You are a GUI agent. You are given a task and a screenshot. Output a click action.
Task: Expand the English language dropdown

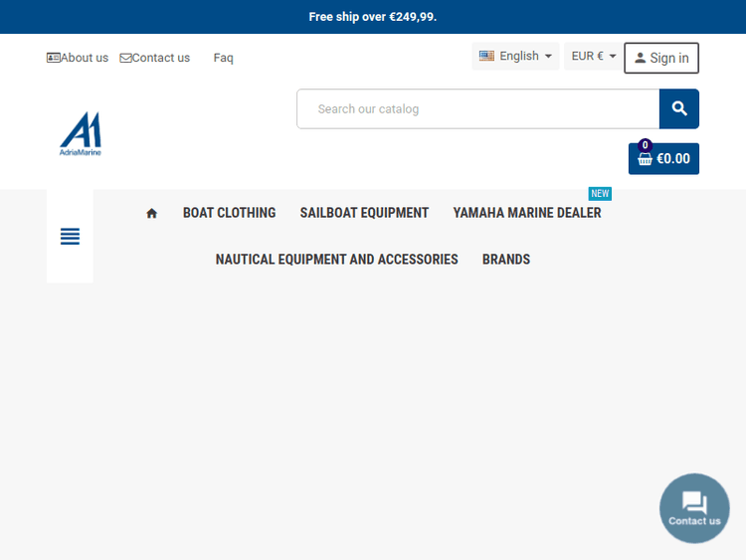point(515,57)
